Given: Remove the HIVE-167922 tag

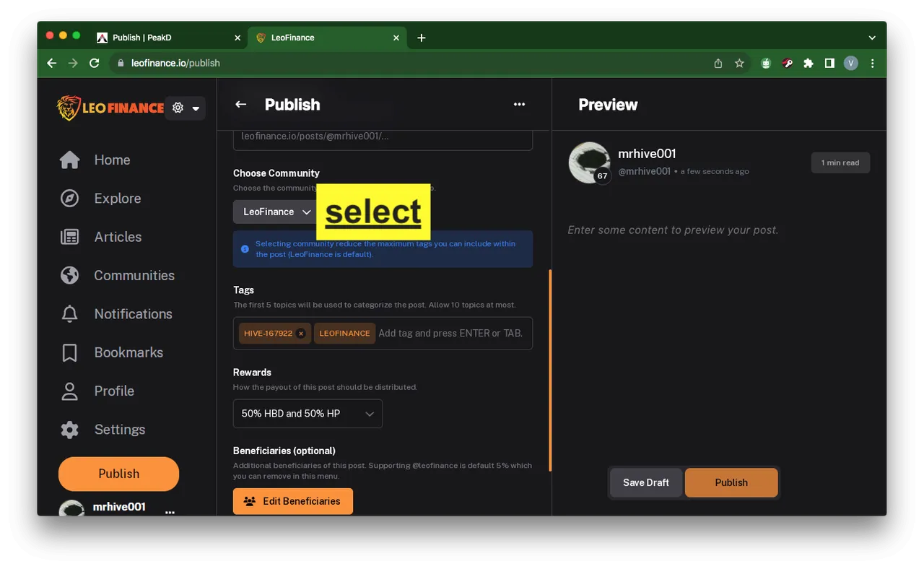Looking at the screenshot, I should tap(301, 334).
